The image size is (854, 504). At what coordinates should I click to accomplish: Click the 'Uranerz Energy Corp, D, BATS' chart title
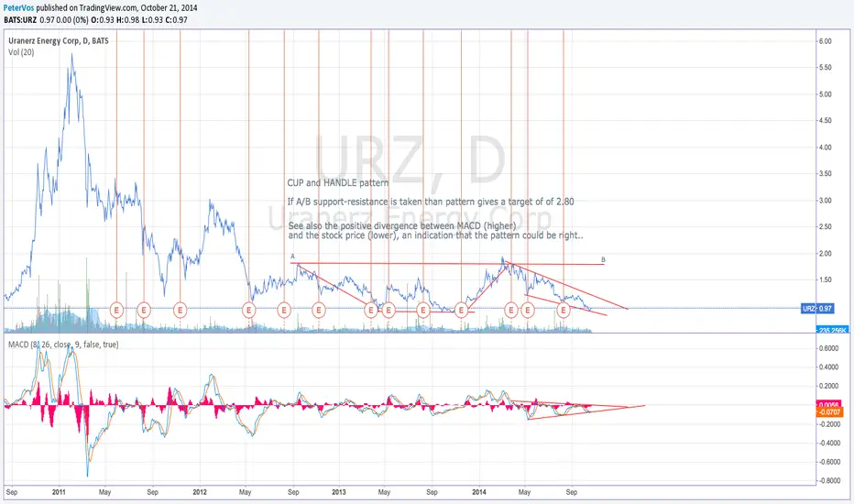59,41
